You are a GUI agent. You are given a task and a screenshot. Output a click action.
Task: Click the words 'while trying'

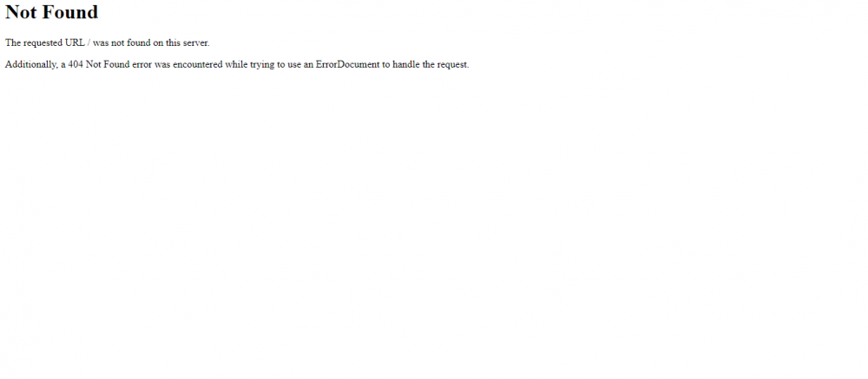click(250, 65)
